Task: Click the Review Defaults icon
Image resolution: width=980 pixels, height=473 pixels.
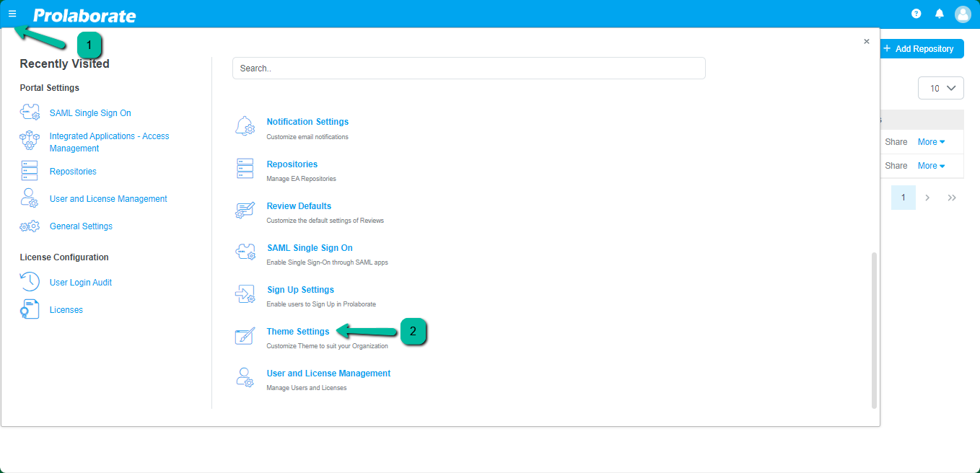Action: point(245,211)
